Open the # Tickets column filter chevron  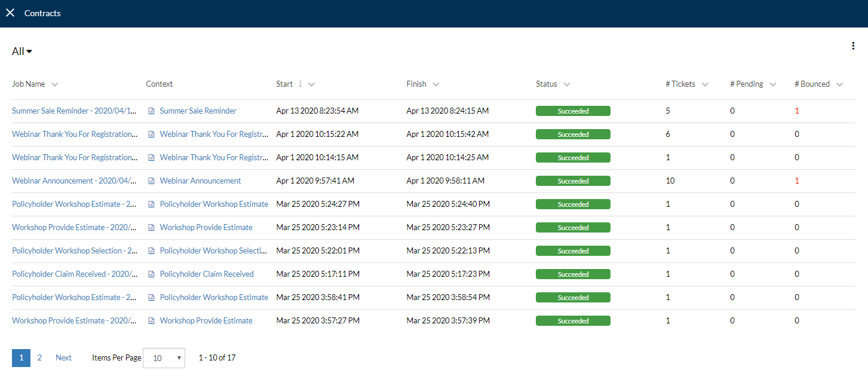[x=705, y=85]
